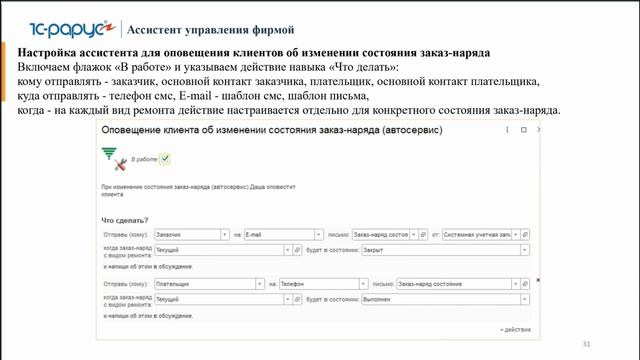Open the 'Системная учетная запись' account link

tap(525, 235)
